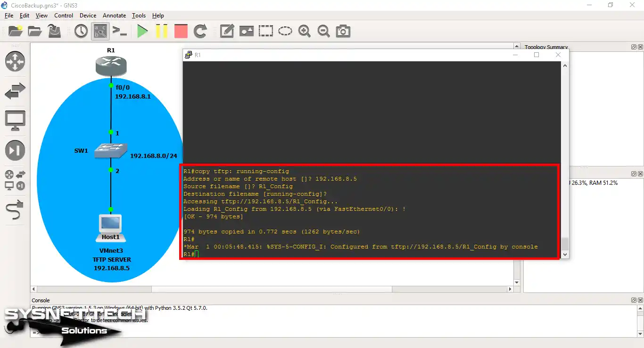Open the Browse End Devices panel
The image size is (644, 348).
point(15,120)
